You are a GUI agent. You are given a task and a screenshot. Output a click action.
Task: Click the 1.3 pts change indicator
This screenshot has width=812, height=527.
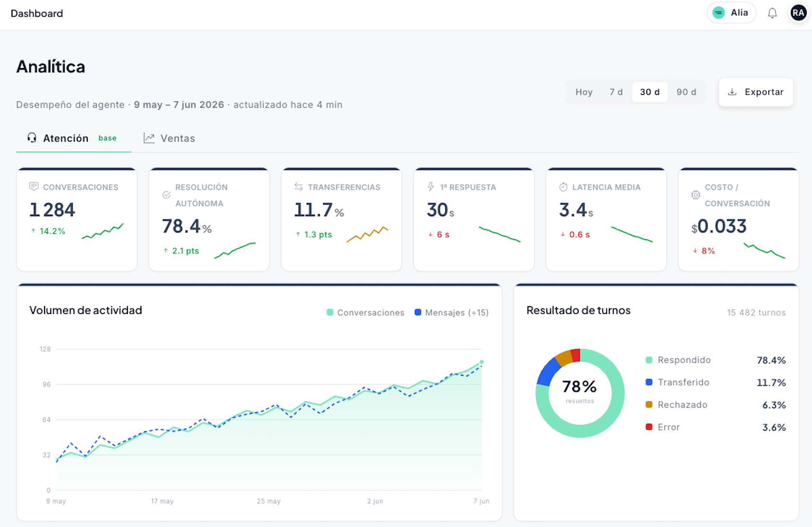click(x=314, y=234)
